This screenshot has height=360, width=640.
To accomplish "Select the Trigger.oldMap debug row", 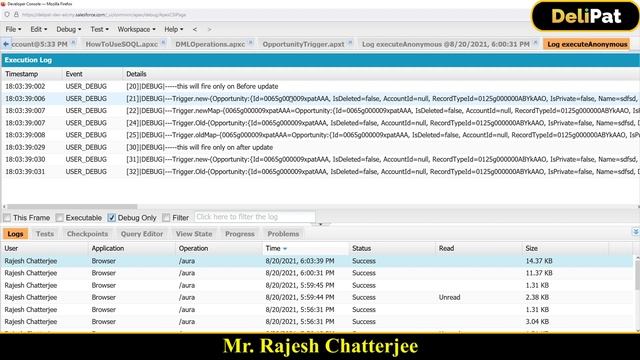I will [320, 135].
